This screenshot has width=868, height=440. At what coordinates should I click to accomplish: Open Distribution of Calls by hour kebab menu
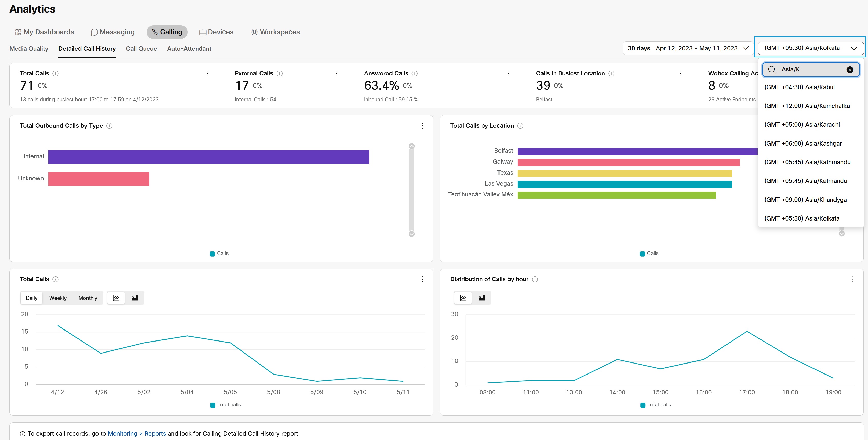[852, 279]
